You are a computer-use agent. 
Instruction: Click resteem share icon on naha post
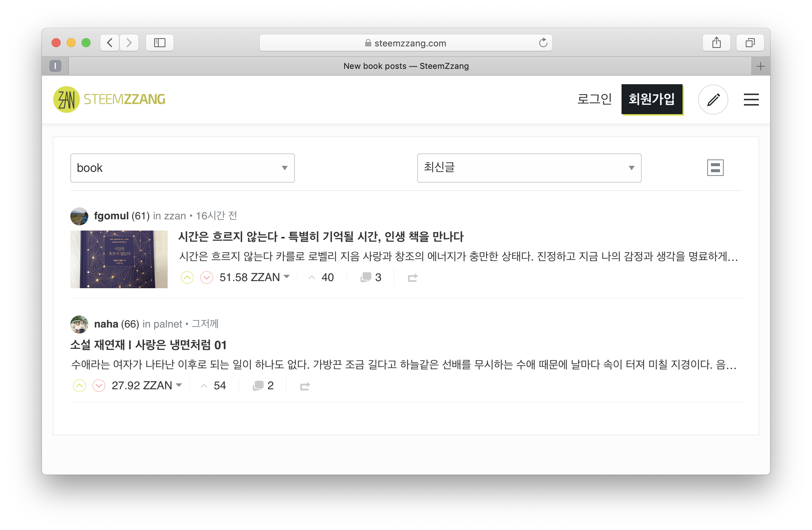coord(305,386)
